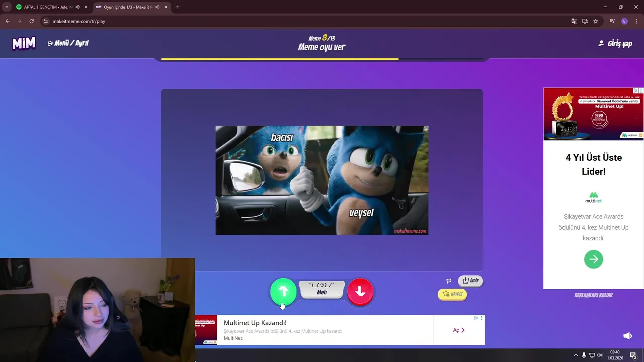Mute audio on the Spotify tab
This screenshot has width=644, height=362.
click(77, 7)
